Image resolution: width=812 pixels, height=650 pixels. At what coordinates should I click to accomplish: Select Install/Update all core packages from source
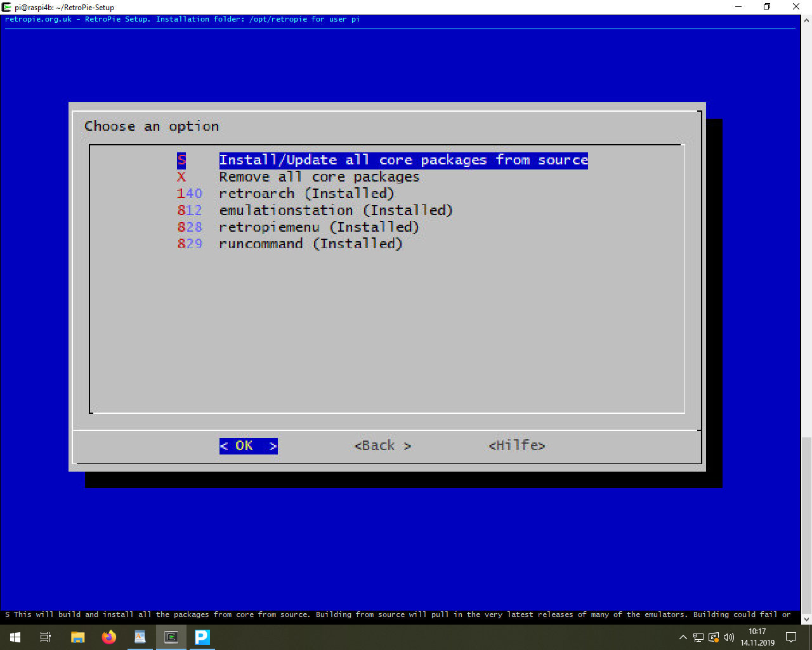coord(403,160)
